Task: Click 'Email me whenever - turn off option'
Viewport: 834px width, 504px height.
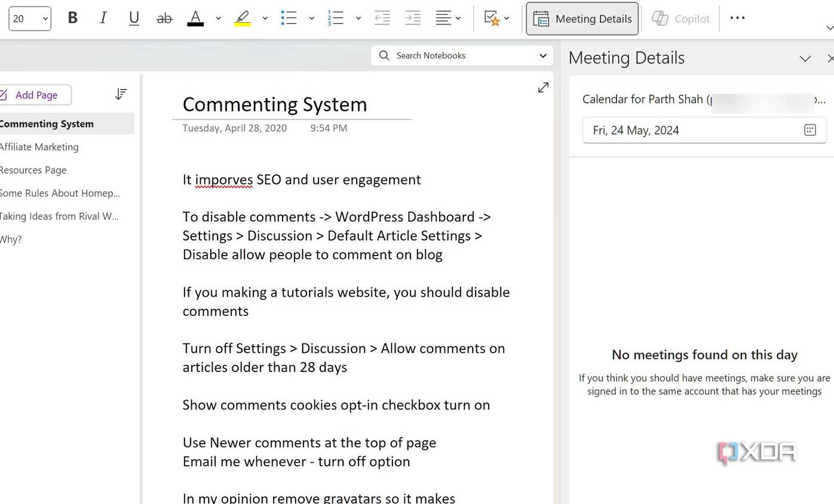Action: point(296,462)
